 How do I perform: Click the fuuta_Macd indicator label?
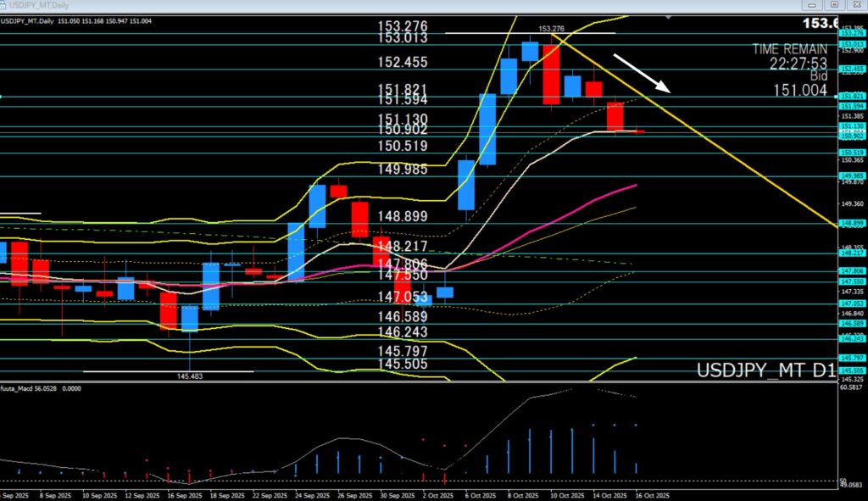pyautogui.click(x=21, y=386)
